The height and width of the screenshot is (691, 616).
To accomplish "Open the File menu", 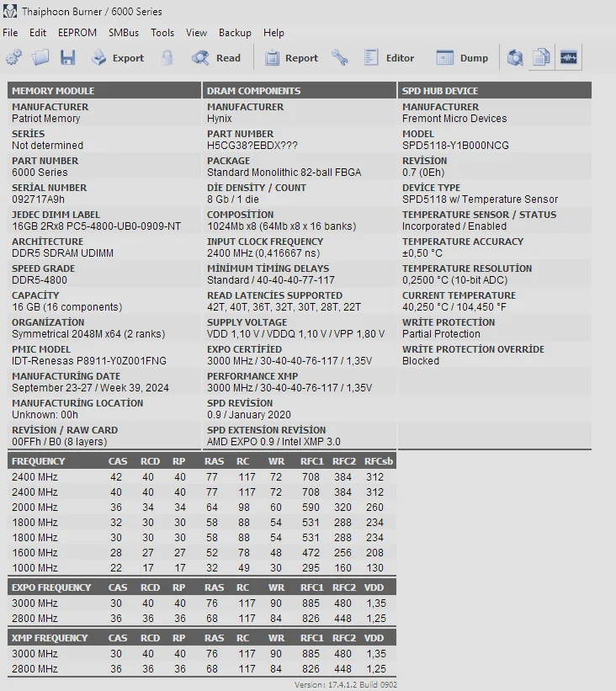I will tap(10, 33).
